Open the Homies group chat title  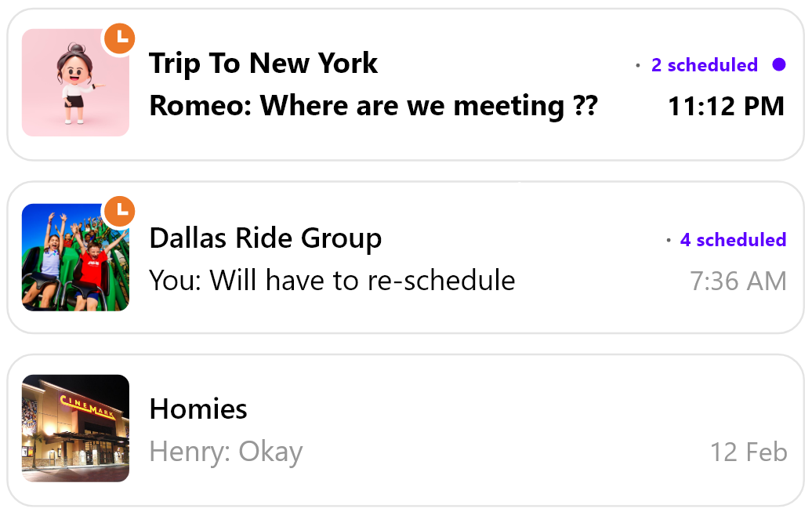[x=198, y=409]
